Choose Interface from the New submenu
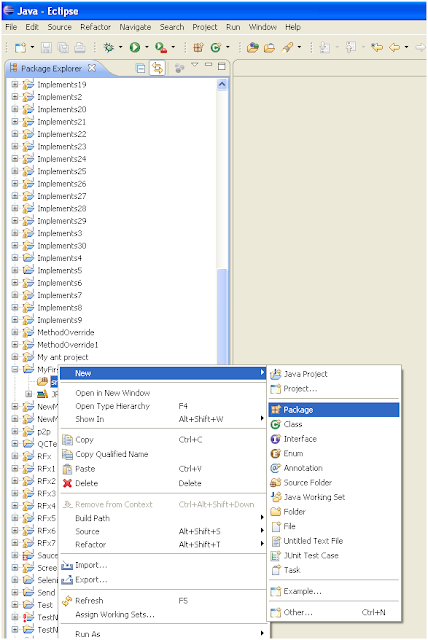428x640 pixels. 334,439
